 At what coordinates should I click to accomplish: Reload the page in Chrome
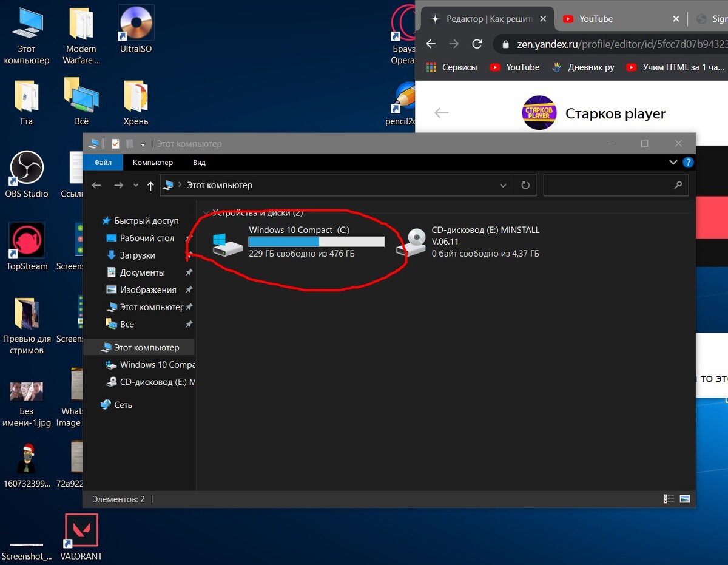[x=477, y=44]
